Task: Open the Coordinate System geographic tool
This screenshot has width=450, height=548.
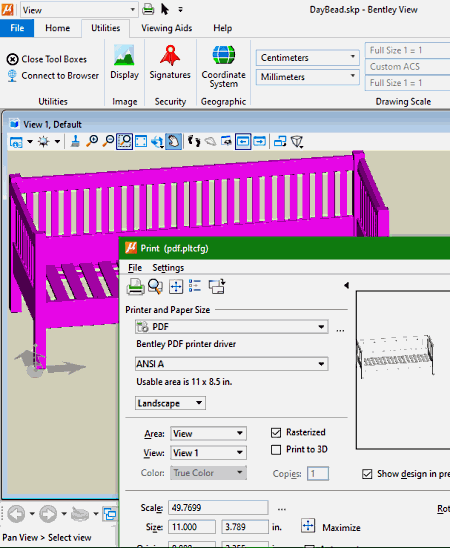Action: (x=224, y=66)
